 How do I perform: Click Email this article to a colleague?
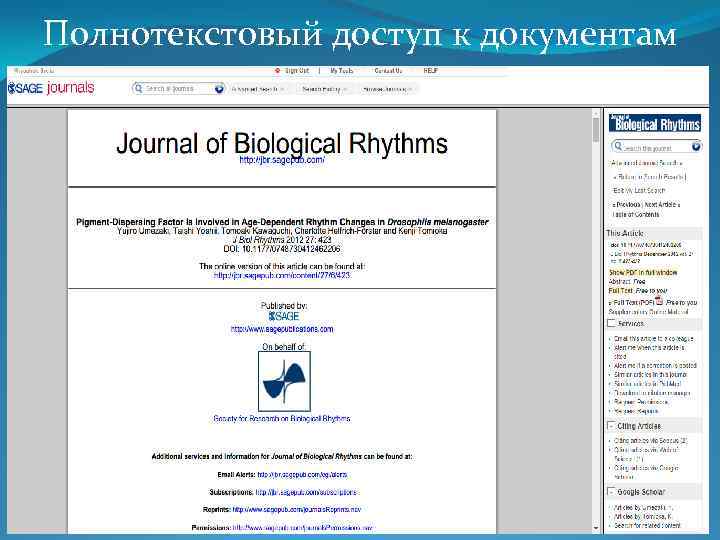[654, 338]
